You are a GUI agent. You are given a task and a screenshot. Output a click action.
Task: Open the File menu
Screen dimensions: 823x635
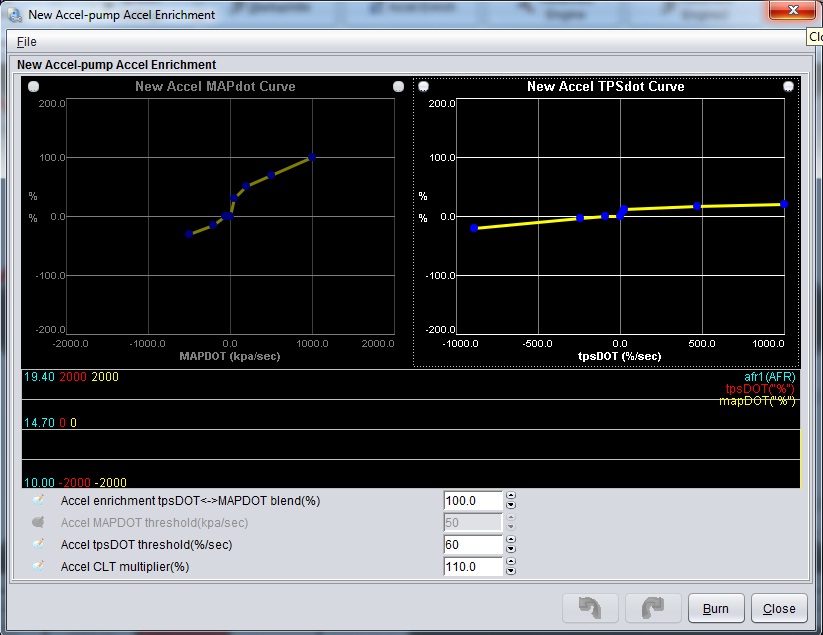pos(27,42)
